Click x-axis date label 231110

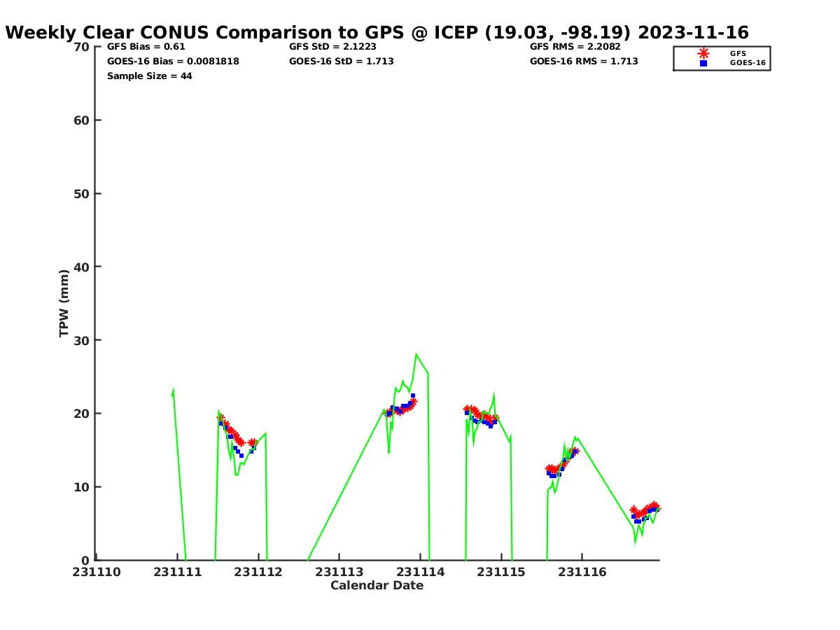tap(97, 573)
